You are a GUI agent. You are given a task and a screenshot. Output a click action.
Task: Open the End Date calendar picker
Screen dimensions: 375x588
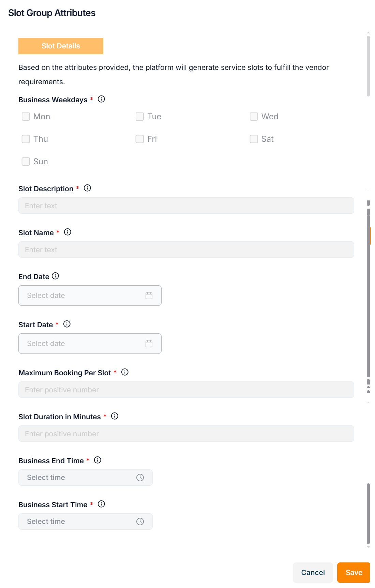pyautogui.click(x=149, y=296)
